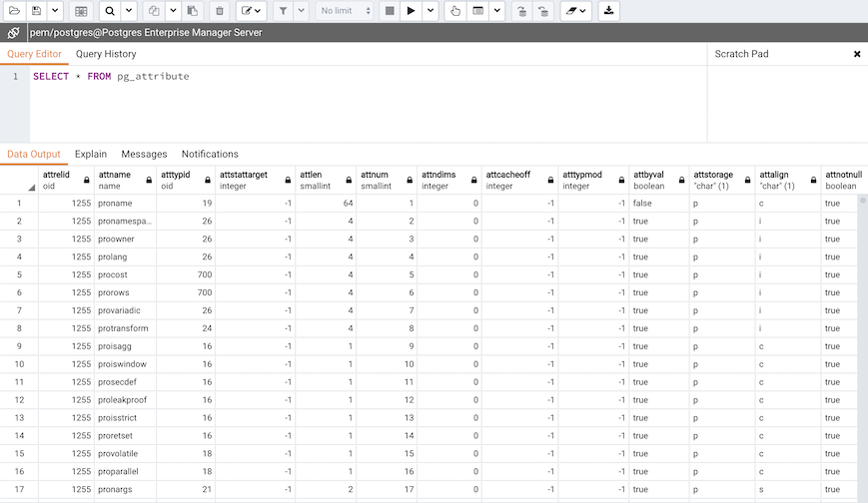The image size is (868, 503).
Task: Click the Save Data Changes grid icon
Action: tap(81, 11)
